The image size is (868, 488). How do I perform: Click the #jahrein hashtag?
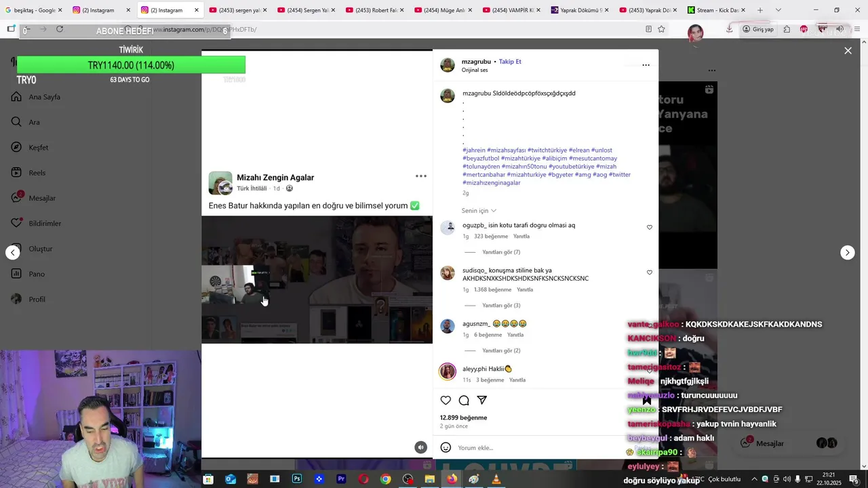pyautogui.click(x=474, y=150)
